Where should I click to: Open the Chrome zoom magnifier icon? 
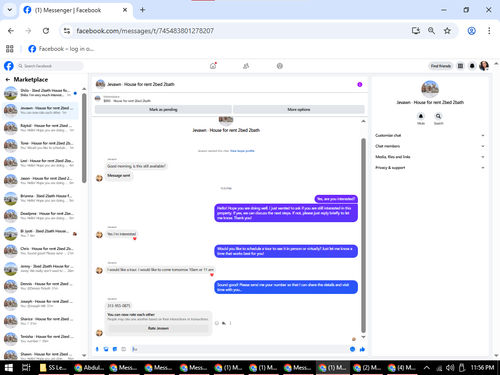click(x=431, y=31)
